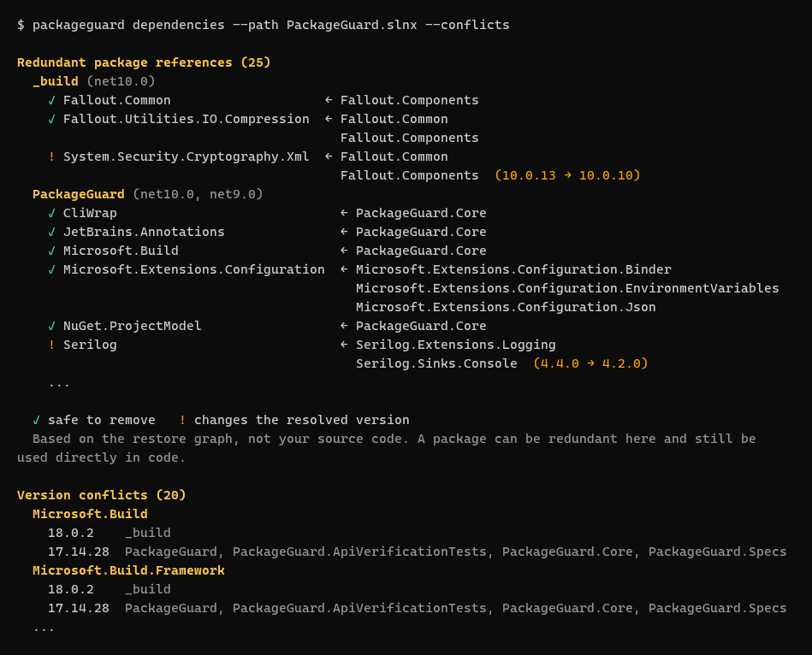The image size is (812, 655).
Task: Click the '_build' project heading under Redundant references
Action: 56,81
